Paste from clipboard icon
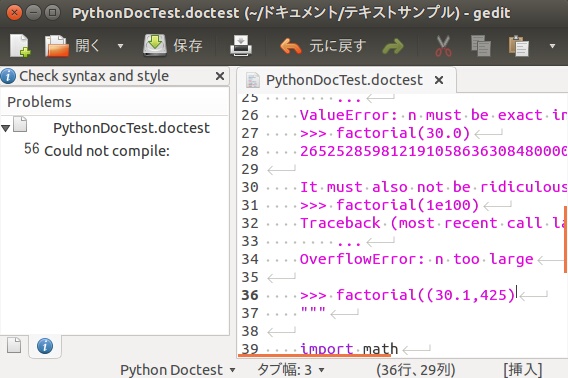This screenshot has height=378, width=568. coord(519,46)
